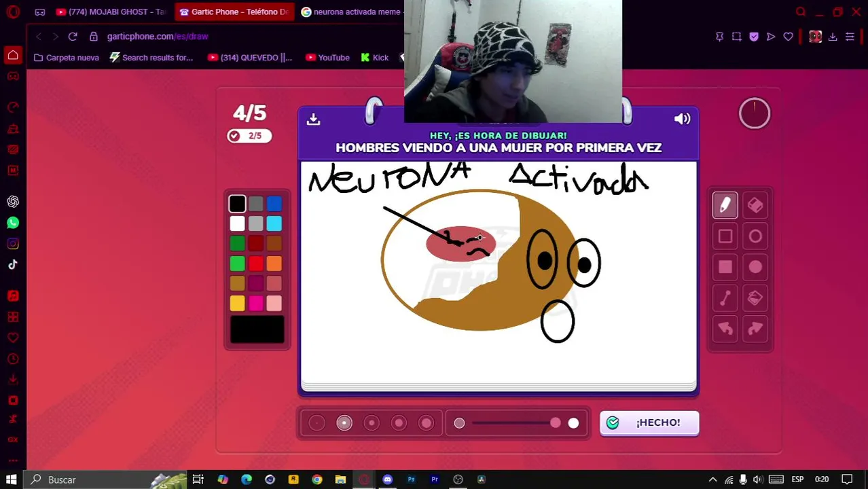The image size is (868, 489).
Task: Open Photoshop from the taskbar
Action: (x=411, y=479)
